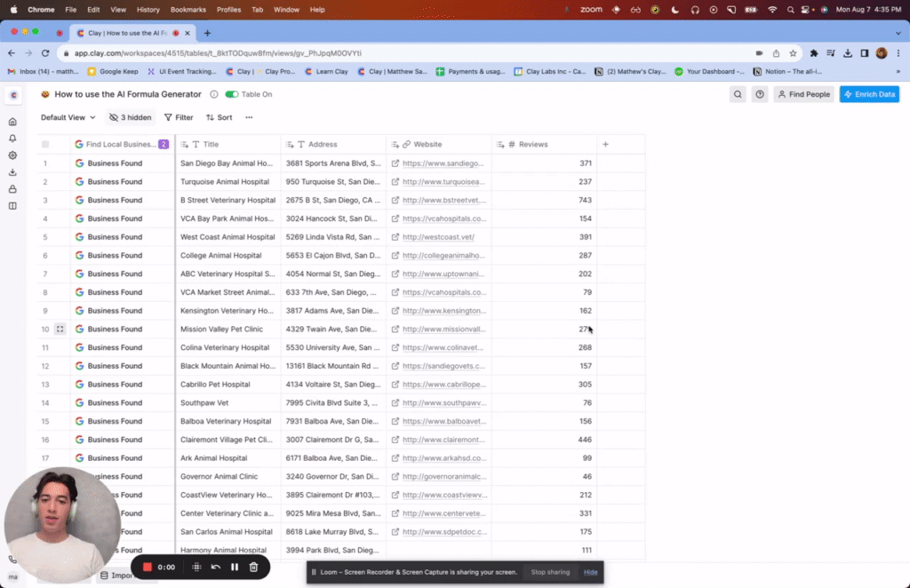Viewport: 910px width, 588px height.
Task: Toggle the Table On switch
Action: [232, 94]
